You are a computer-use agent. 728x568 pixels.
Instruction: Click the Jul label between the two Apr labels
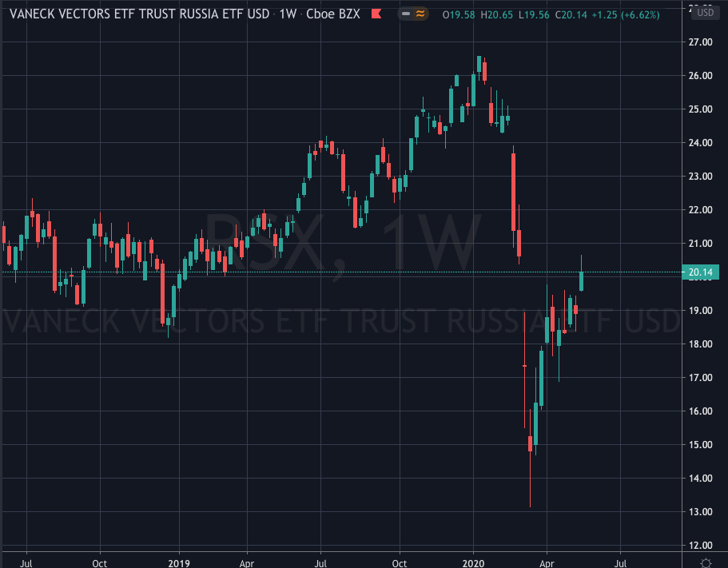pyautogui.click(x=320, y=563)
